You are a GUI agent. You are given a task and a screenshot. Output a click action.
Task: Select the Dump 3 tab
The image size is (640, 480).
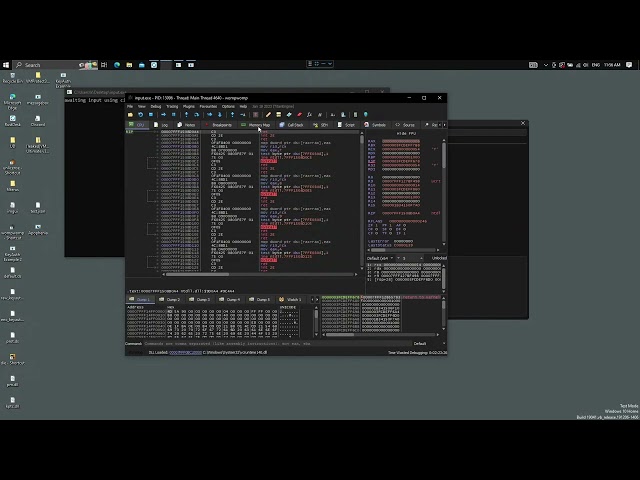click(200, 300)
